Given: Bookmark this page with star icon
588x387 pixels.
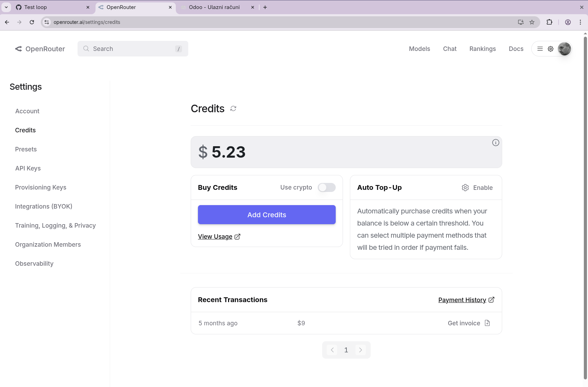Looking at the screenshot, I should [x=532, y=22].
